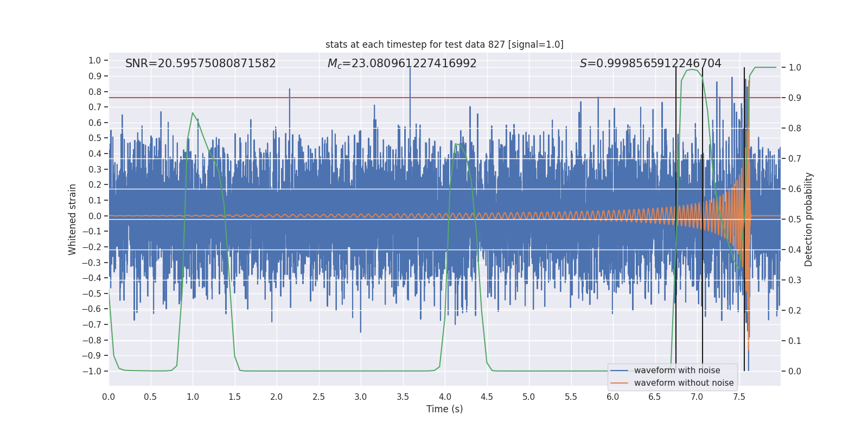Select the 0.2 tick on the Whitened strain axis
Screen dimensions: 868x434
point(95,185)
